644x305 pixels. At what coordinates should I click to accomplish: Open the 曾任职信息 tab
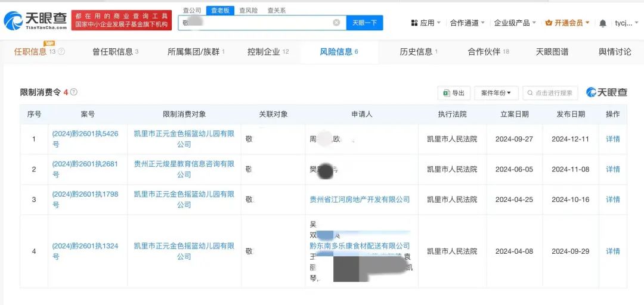coord(116,52)
